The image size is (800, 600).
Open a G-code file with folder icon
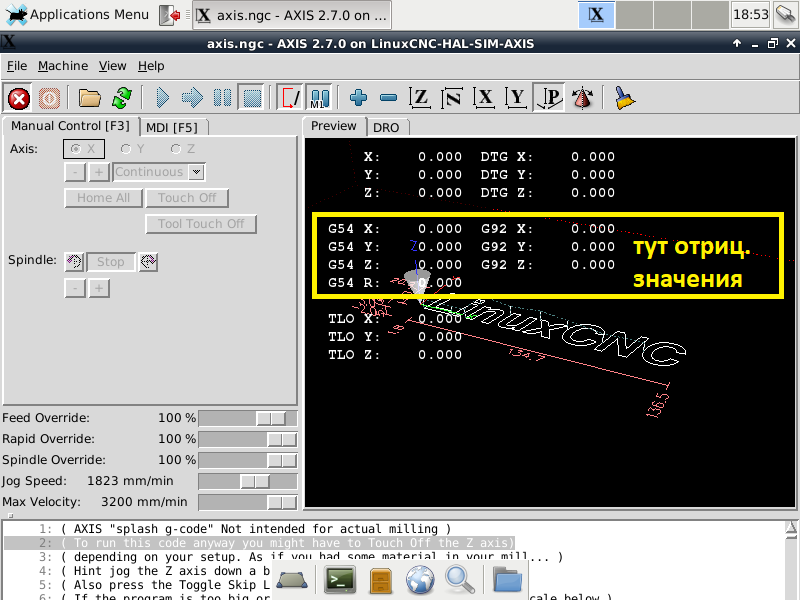click(90, 97)
